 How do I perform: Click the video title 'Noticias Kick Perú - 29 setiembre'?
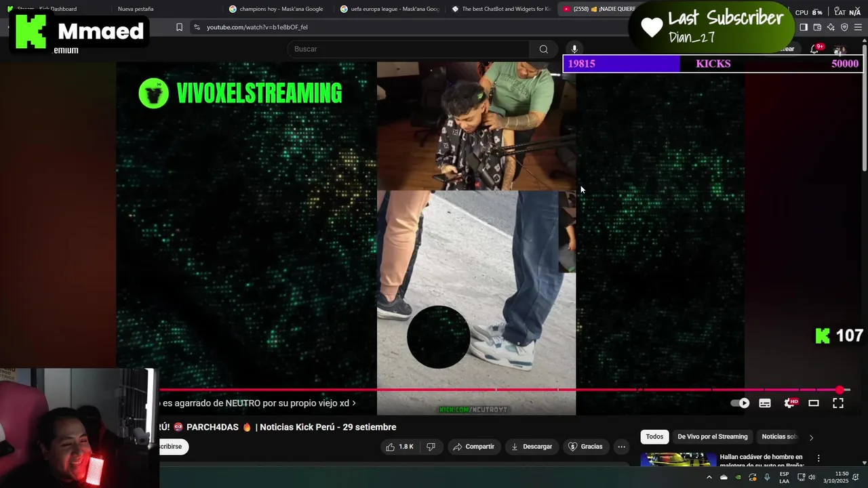(x=278, y=427)
